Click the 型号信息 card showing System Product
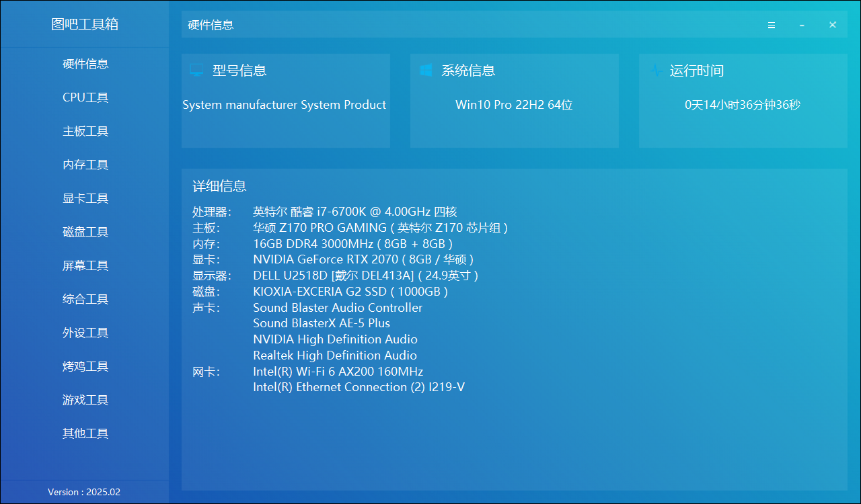861x504 pixels. coord(285,101)
